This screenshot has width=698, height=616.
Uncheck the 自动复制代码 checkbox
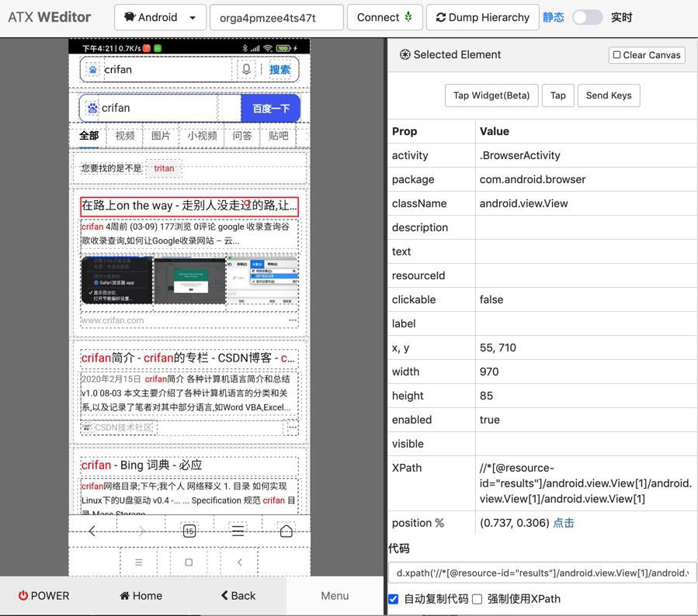pos(393,599)
